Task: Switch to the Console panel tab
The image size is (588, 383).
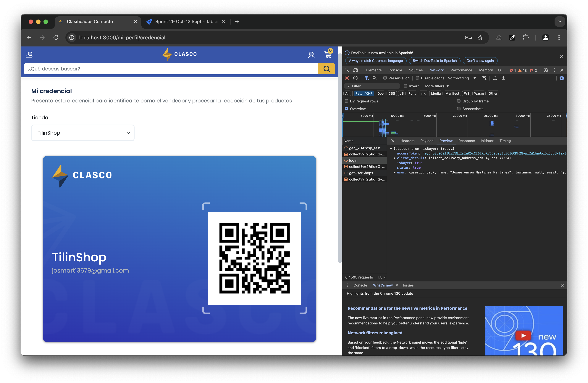Action: pos(395,70)
